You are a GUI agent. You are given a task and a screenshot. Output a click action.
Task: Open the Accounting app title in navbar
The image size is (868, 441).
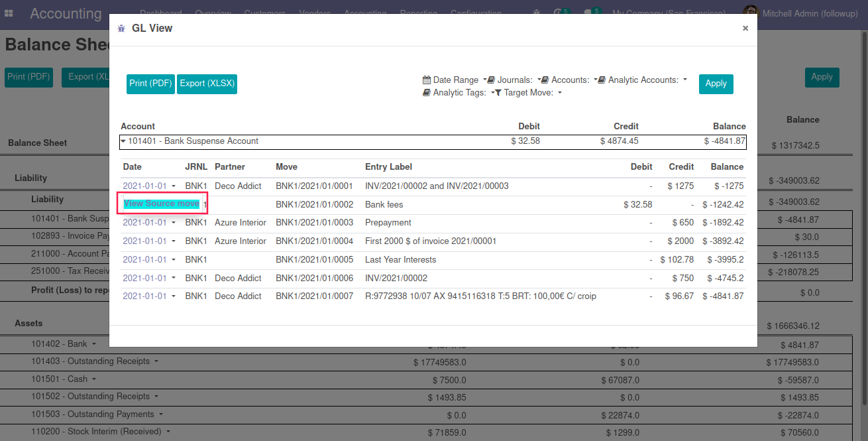[66, 13]
